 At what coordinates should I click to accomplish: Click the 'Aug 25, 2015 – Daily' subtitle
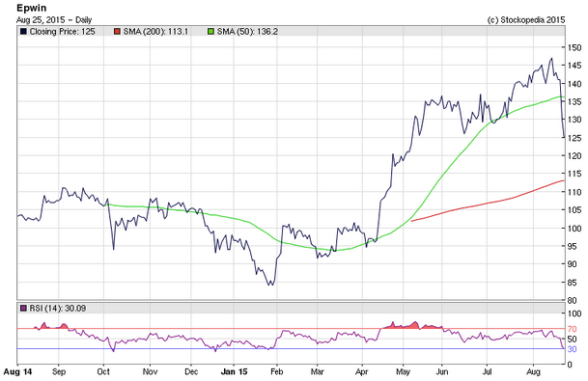pos(54,20)
